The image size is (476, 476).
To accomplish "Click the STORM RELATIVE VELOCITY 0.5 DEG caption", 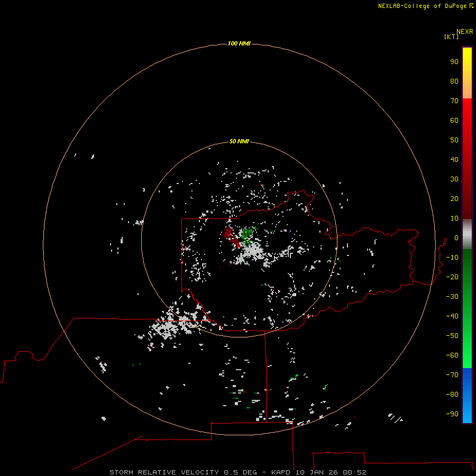I will pyautogui.click(x=183, y=472).
